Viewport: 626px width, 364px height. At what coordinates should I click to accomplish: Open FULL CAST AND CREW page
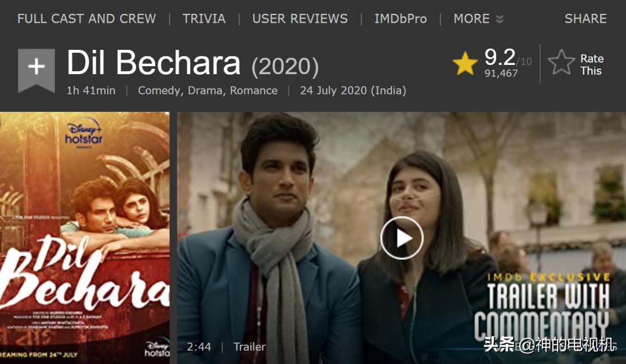coord(86,19)
